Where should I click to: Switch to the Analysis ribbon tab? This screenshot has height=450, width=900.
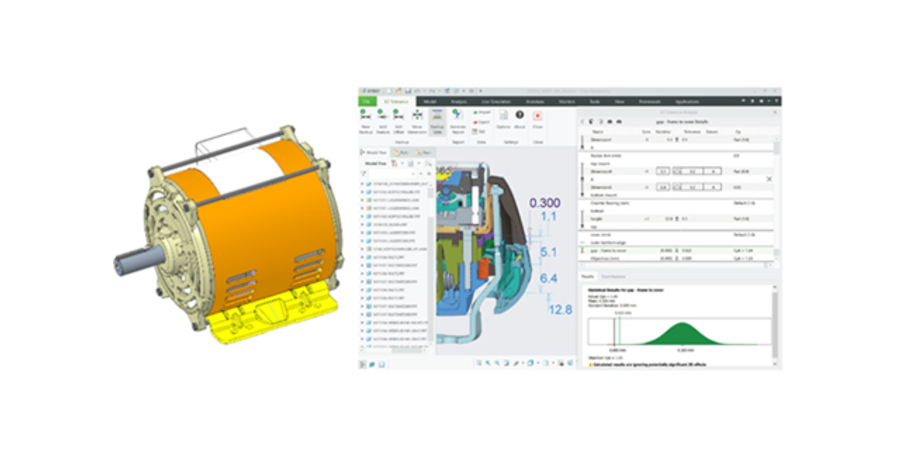point(459,101)
